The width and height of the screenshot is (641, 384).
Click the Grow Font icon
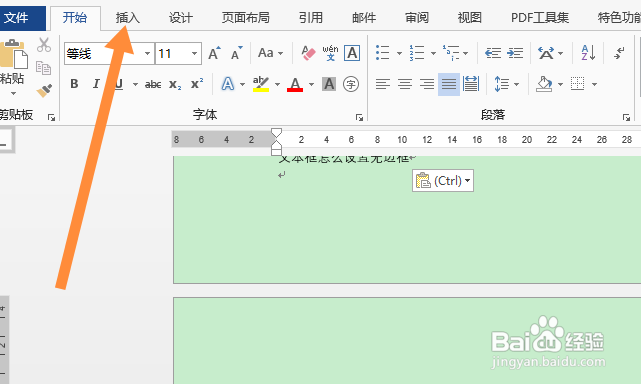click(214, 53)
